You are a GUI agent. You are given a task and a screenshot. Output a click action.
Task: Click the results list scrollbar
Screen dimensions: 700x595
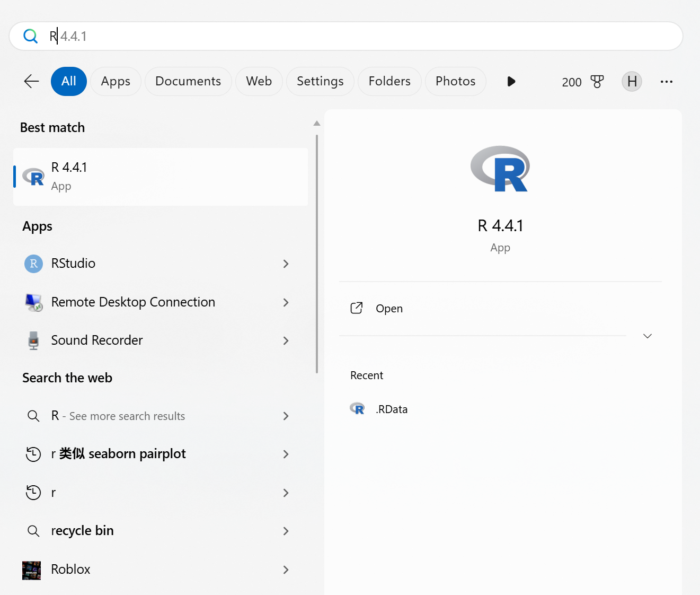317,255
